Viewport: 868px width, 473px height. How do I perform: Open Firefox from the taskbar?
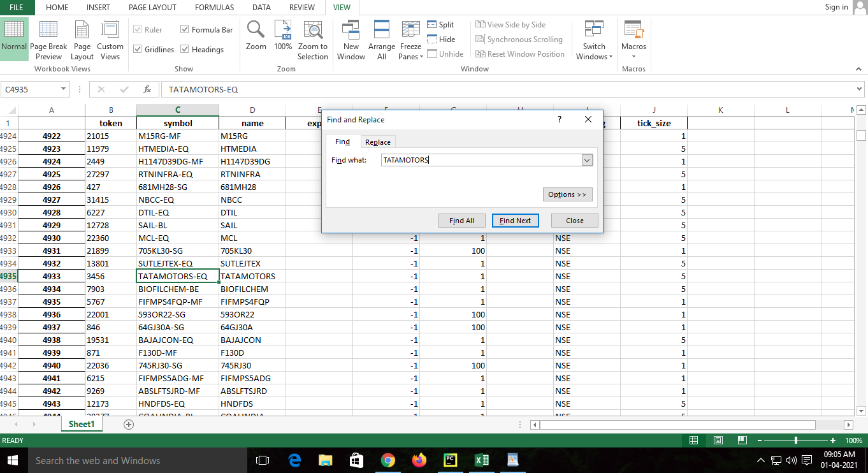pos(419,460)
